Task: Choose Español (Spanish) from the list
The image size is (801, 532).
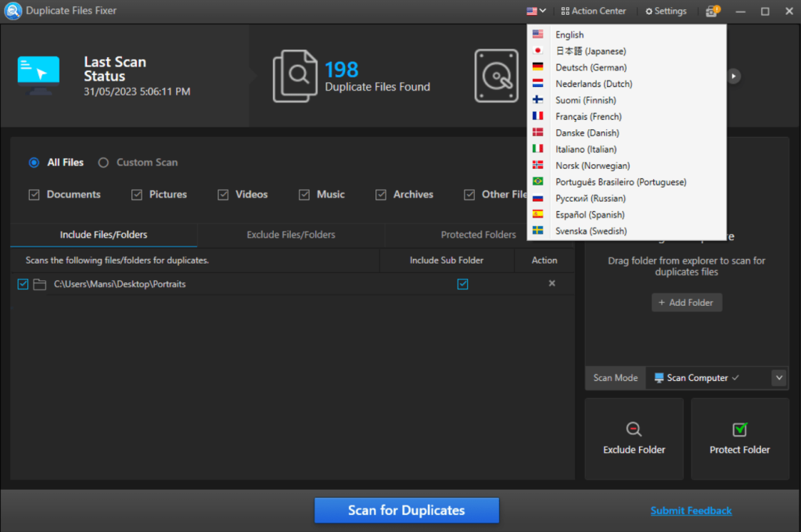Action: (x=627, y=214)
